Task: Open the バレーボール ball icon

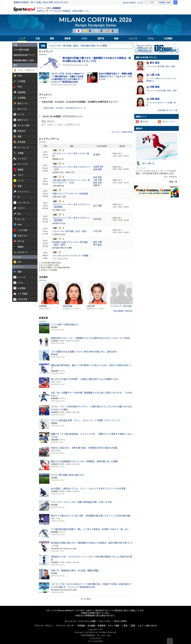Action: point(15,202)
